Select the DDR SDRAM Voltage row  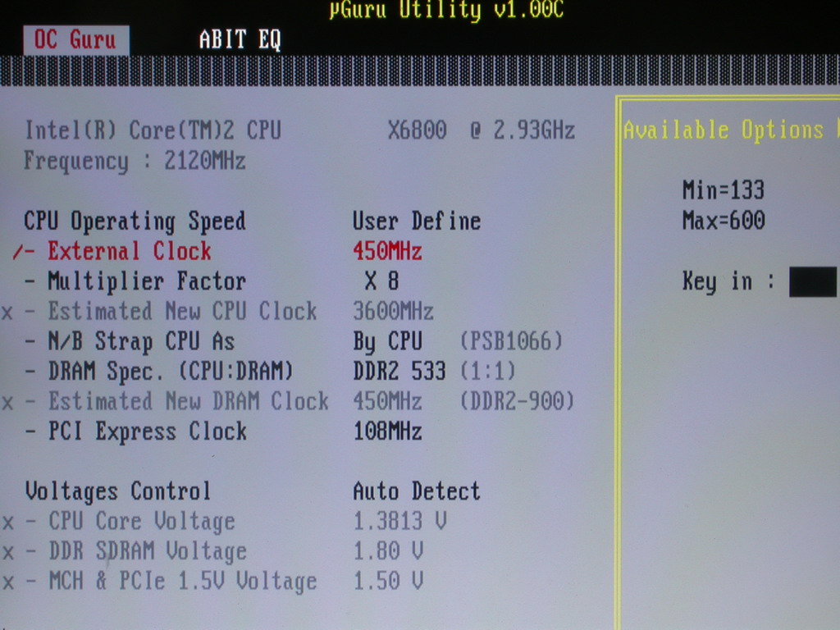[x=148, y=552]
